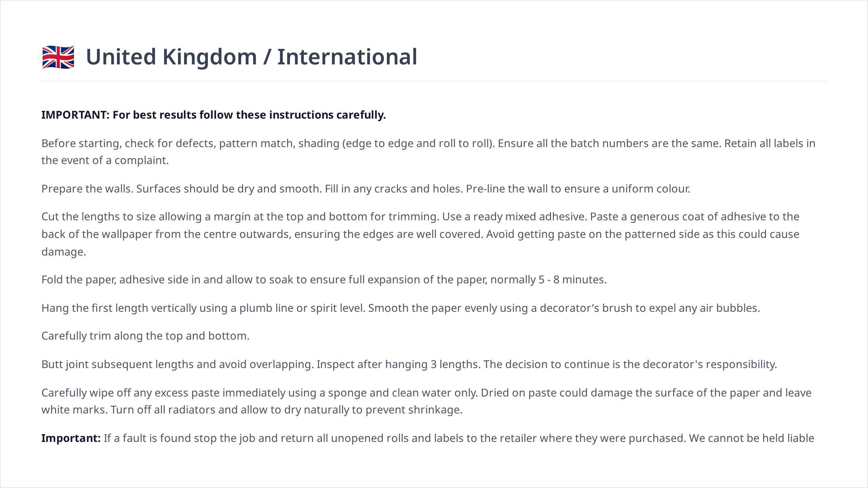Click the "Pre-line the wall" sentence
The height and width of the screenshot is (488, 868).
(x=578, y=189)
